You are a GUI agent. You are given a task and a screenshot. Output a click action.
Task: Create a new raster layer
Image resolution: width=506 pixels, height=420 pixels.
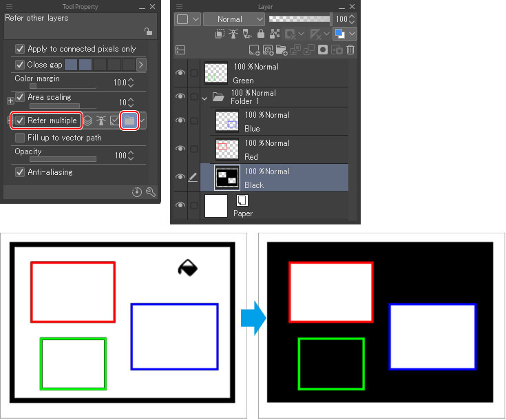click(254, 50)
